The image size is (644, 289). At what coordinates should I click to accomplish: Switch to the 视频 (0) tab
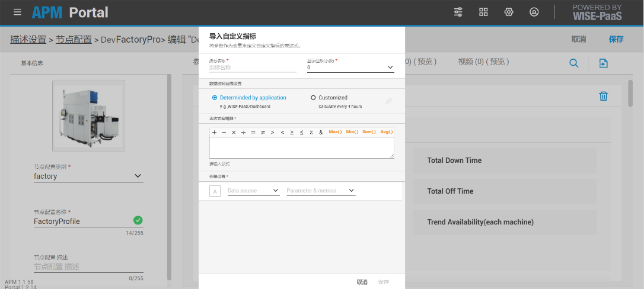click(x=483, y=62)
